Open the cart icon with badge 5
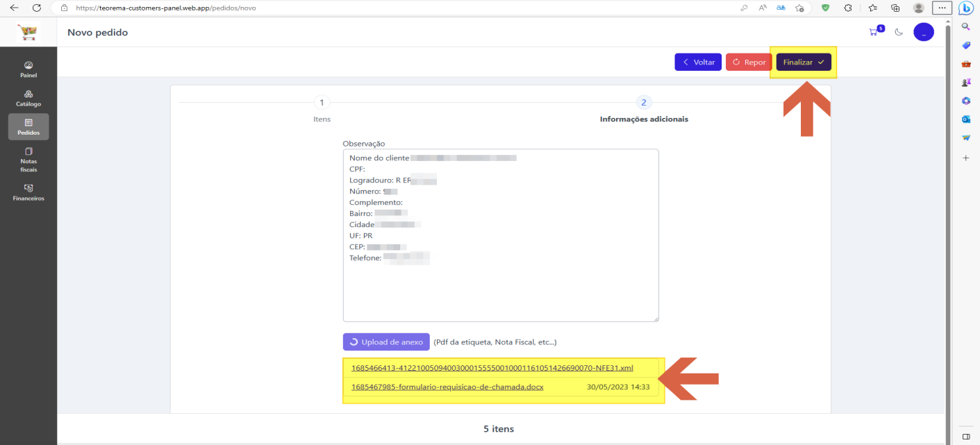This screenshot has width=980, height=445. click(x=875, y=31)
